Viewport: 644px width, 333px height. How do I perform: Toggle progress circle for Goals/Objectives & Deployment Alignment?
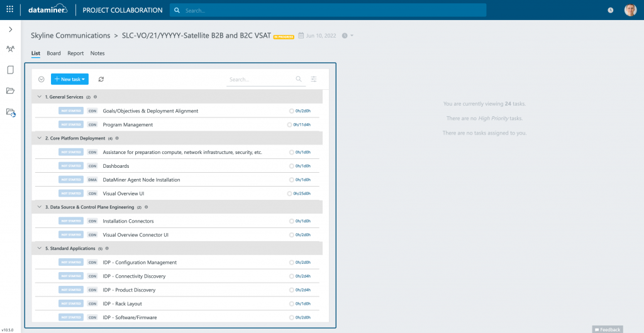(292, 111)
